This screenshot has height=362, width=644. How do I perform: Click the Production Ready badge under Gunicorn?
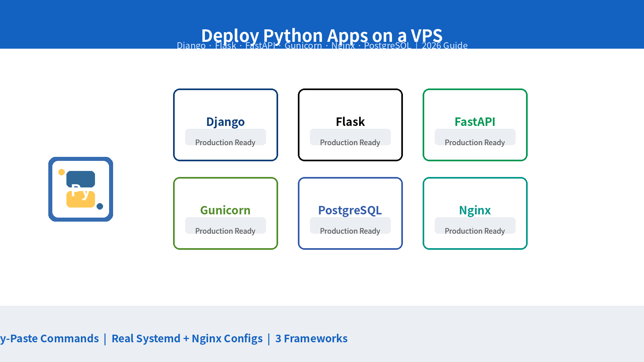tap(225, 226)
